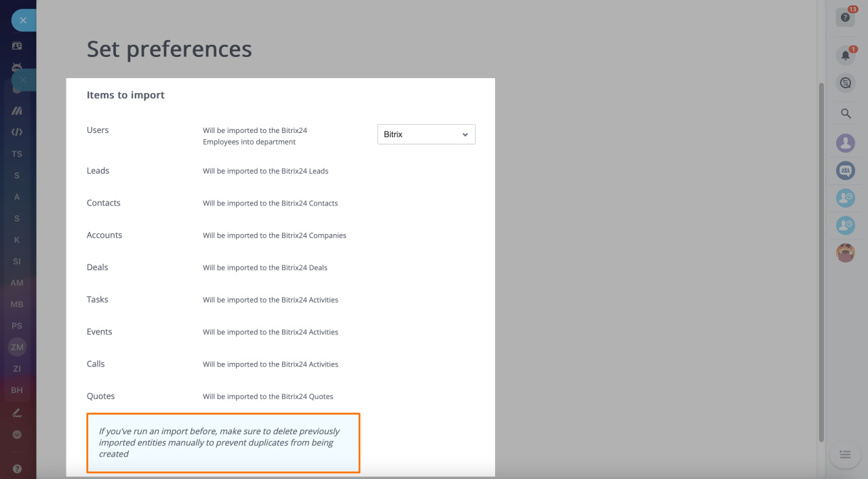
Task: Click the Users row label
Action: click(x=98, y=130)
